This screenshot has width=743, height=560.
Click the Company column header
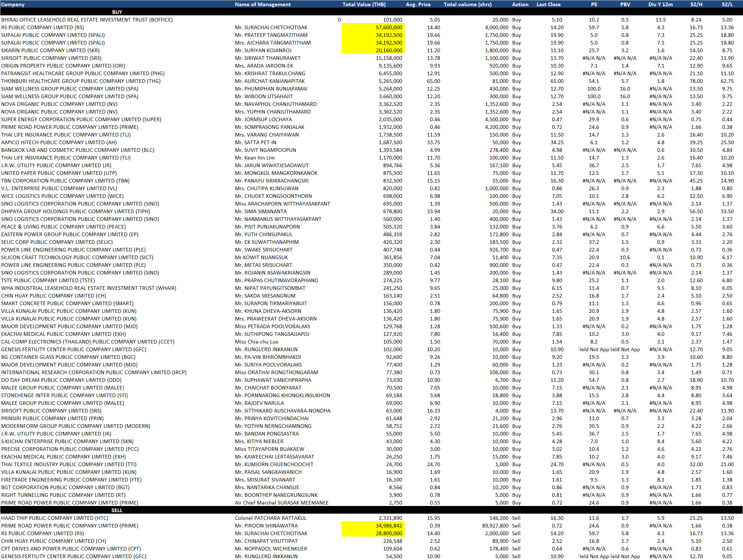click(x=13, y=4)
